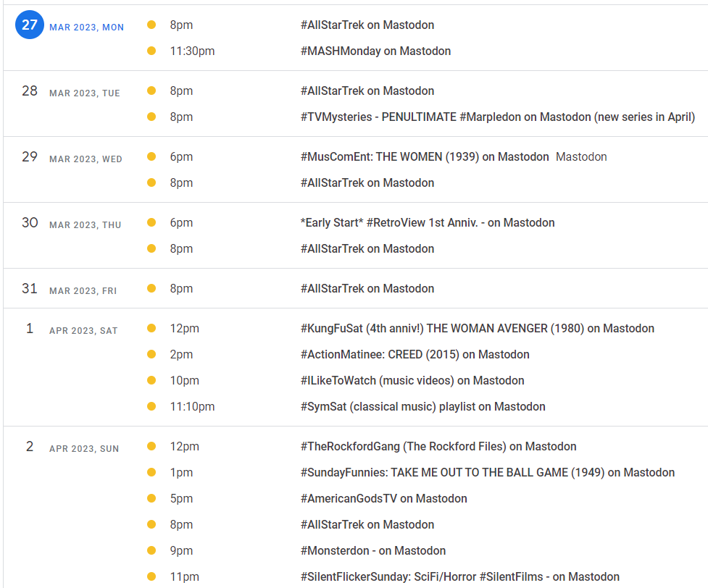
Task: Open Tuesday's #AllStarTrek on Mastodon event
Action: pyautogui.click(x=367, y=91)
